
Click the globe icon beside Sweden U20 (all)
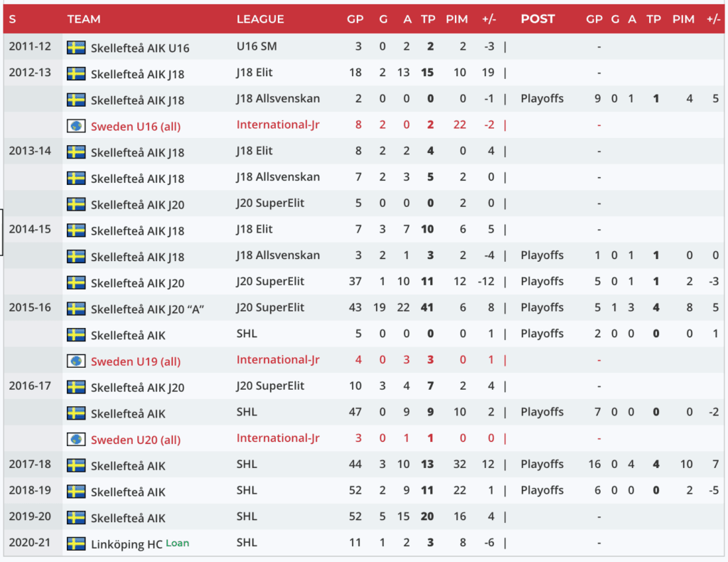[x=76, y=439]
